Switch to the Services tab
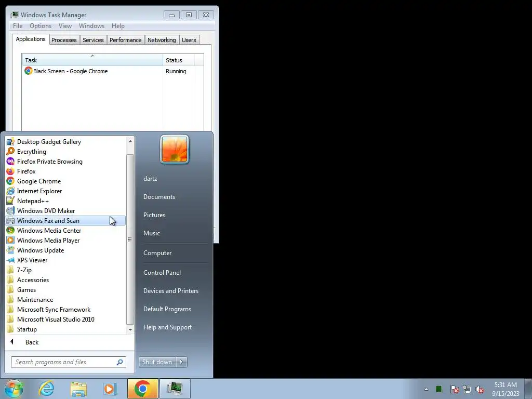 (93, 40)
